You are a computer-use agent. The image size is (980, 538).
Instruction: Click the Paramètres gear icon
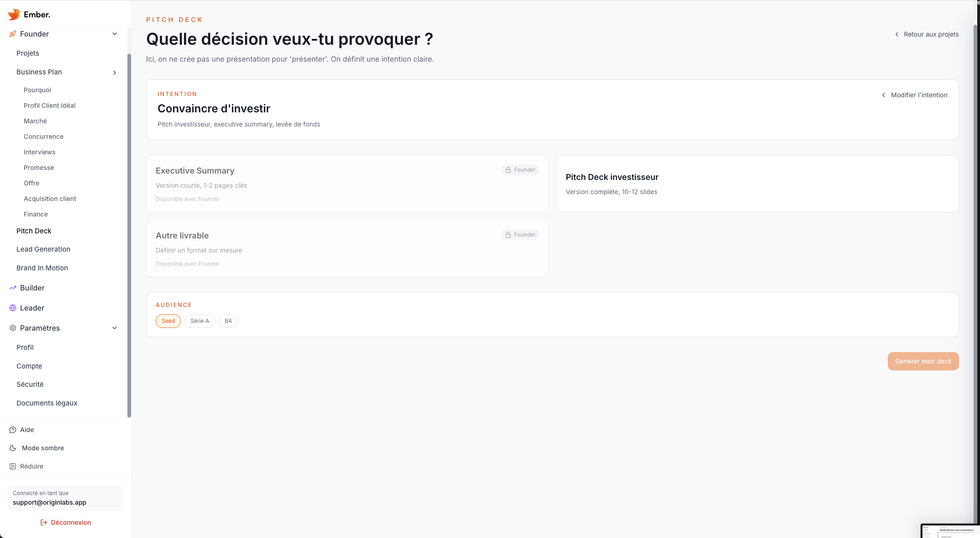click(12, 328)
